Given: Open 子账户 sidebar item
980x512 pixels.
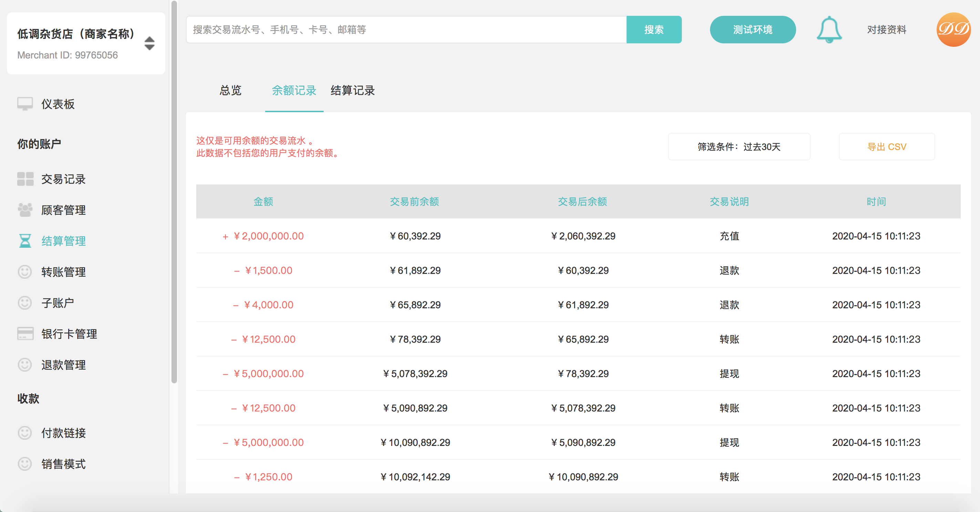Looking at the screenshot, I should [x=58, y=302].
